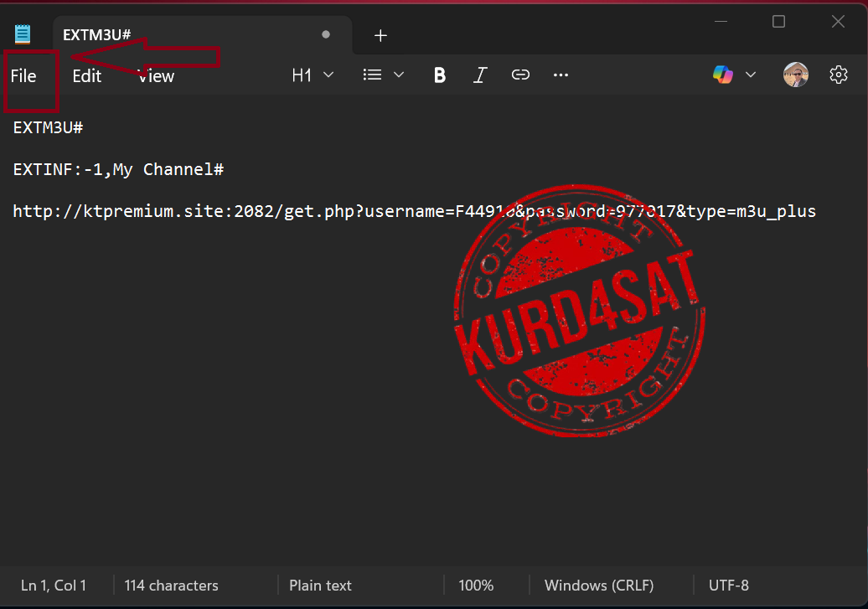Click the ktpremium.site URL line
The width and height of the screenshot is (868, 609).
(x=414, y=211)
